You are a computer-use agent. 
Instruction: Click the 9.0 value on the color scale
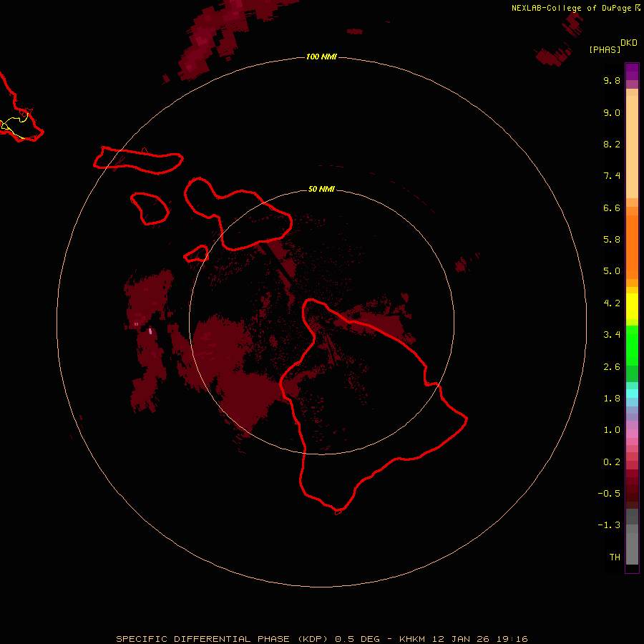tap(612, 112)
